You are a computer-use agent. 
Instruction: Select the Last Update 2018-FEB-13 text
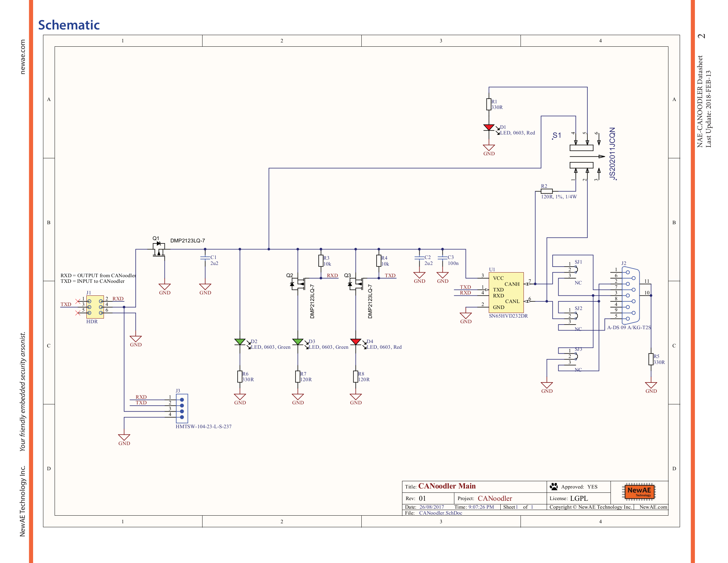[708, 109]
